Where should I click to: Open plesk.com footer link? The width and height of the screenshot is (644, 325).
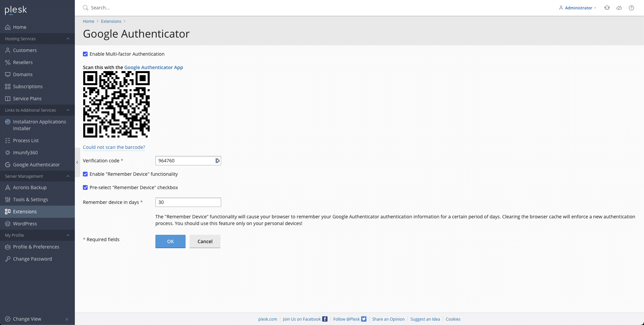[x=268, y=319]
